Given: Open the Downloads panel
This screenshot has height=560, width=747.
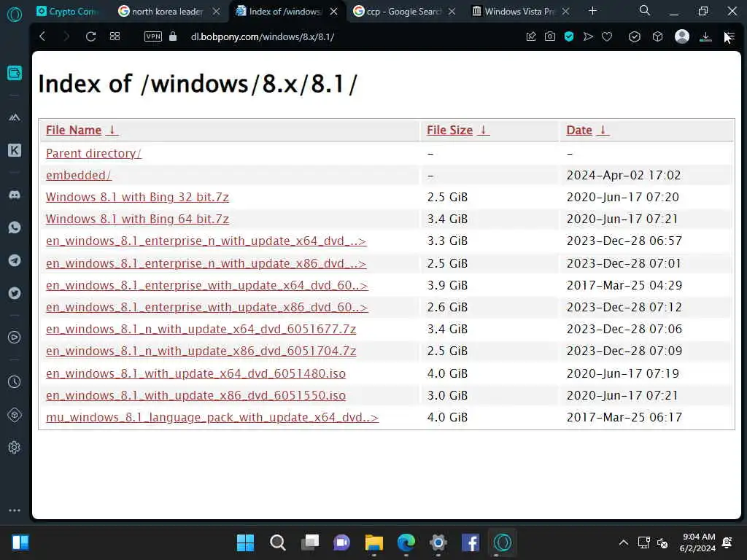Looking at the screenshot, I should point(705,36).
